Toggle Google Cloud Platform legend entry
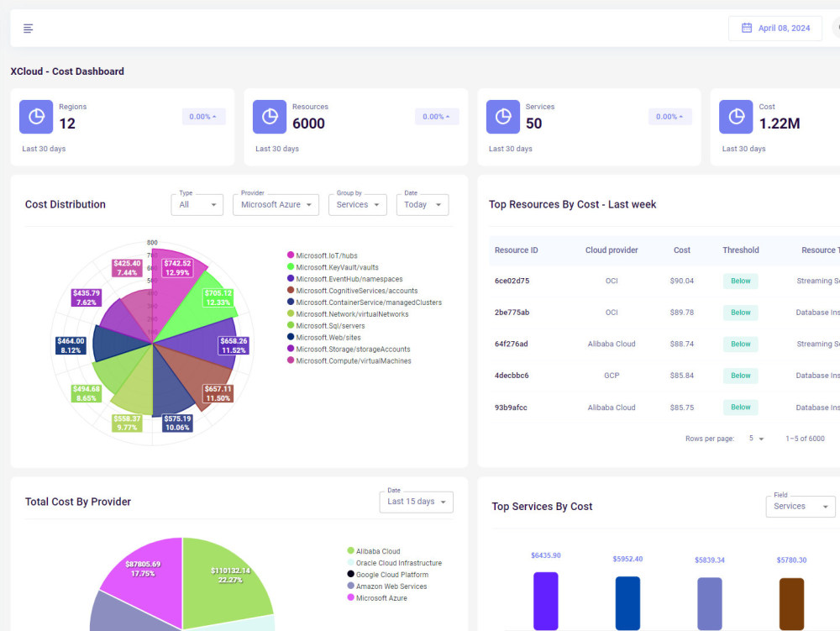The image size is (840, 631). pos(388,575)
